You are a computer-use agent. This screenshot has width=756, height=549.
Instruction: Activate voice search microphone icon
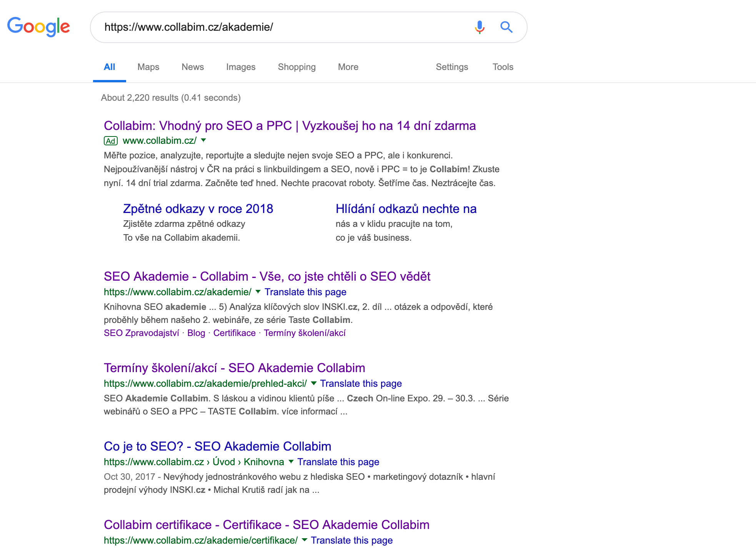(480, 27)
